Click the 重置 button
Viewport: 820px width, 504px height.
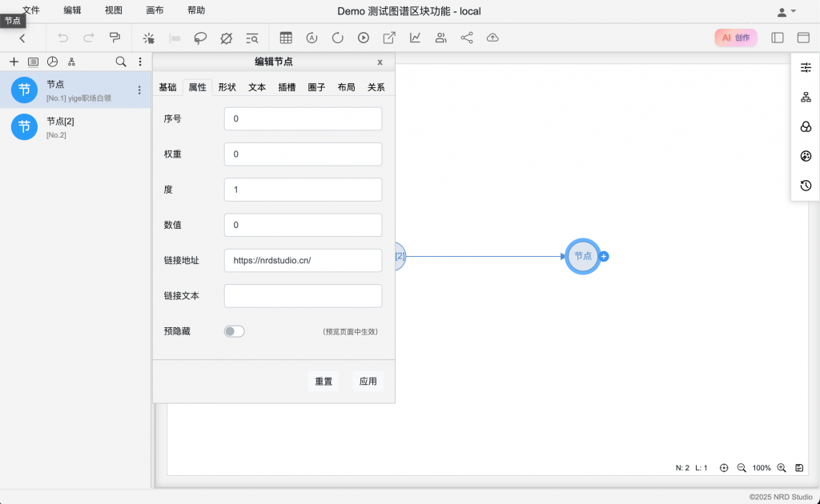(324, 382)
